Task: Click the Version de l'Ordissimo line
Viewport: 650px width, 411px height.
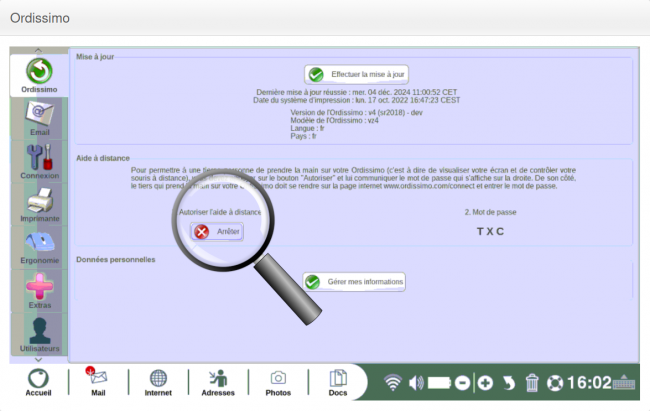Action: pyautogui.click(x=356, y=112)
